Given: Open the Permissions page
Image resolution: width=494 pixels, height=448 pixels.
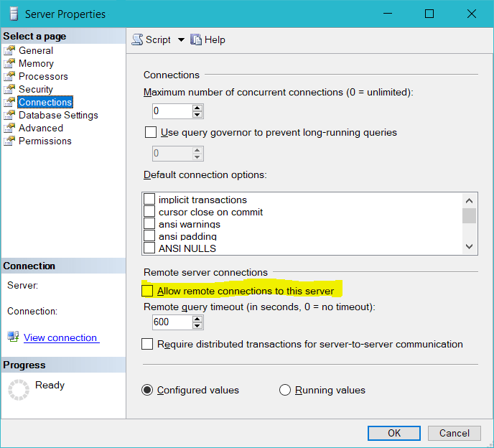Looking at the screenshot, I should point(45,141).
